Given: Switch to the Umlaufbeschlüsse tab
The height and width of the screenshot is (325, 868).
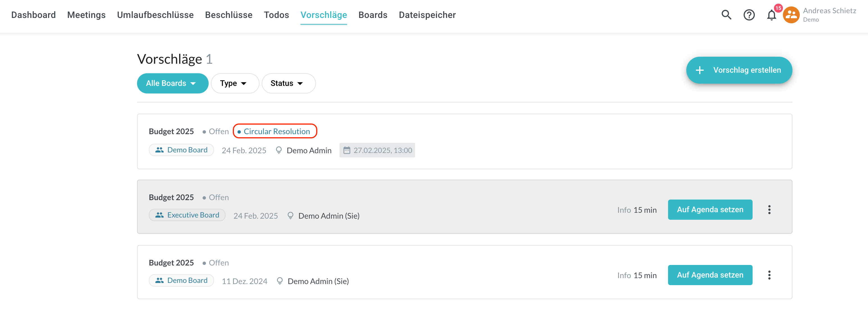Looking at the screenshot, I should pos(155,15).
